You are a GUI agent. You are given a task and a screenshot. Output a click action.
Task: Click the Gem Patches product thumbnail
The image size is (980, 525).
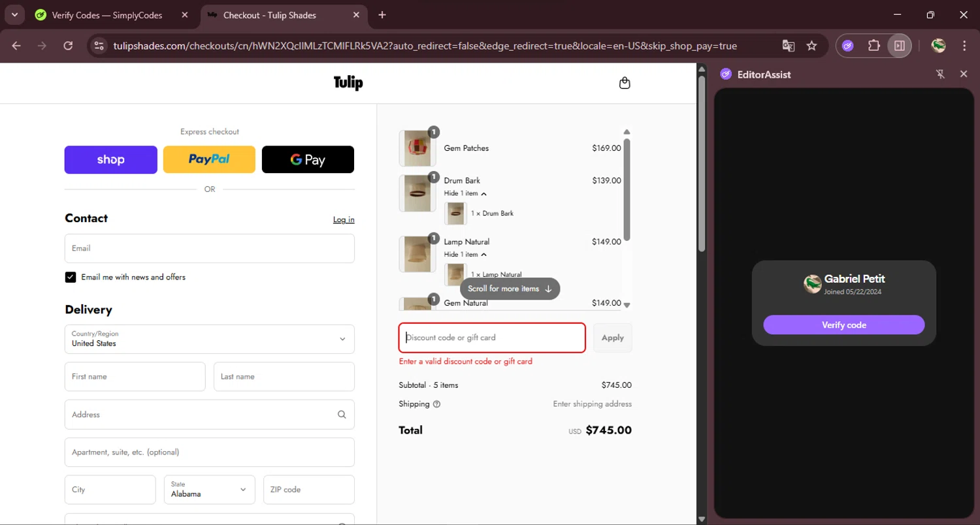417,148
